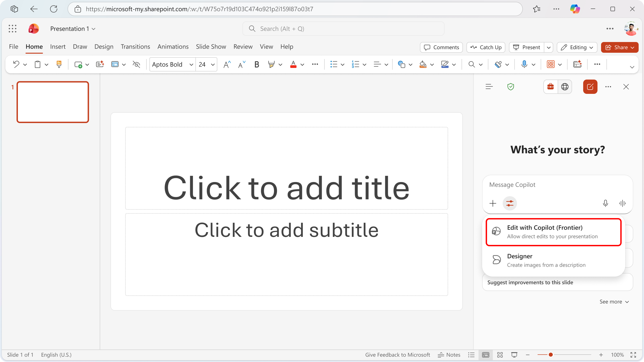Switch Copilot to Web grounding mode
This screenshot has height=362, width=644.
click(565, 87)
